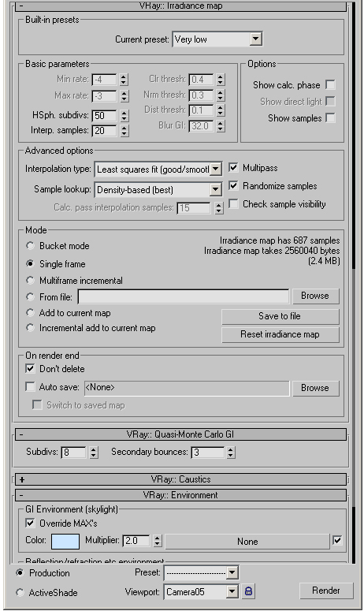Toggle the Multipass checkbox
The image size is (364, 611).
233,168
